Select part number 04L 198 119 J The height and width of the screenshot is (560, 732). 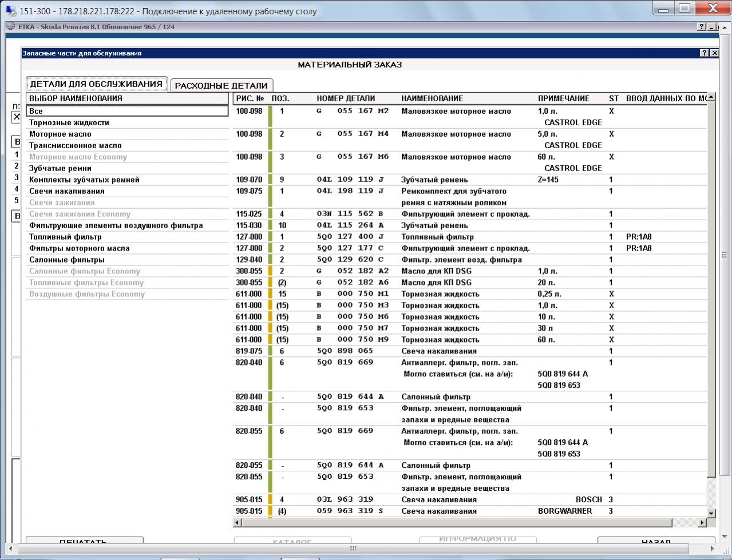point(350,191)
